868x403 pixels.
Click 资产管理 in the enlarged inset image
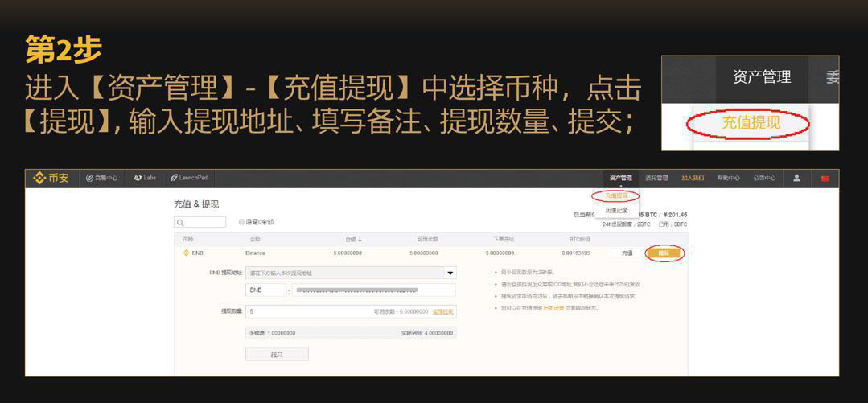coord(763,77)
